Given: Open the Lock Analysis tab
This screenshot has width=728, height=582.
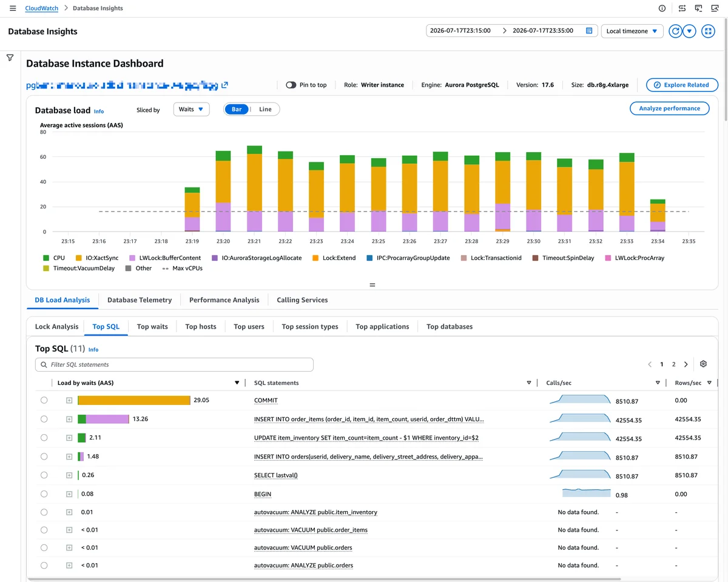Looking at the screenshot, I should click(x=56, y=327).
